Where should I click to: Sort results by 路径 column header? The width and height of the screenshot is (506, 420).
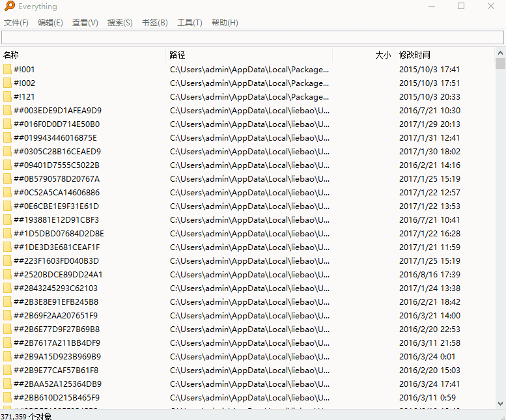(177, 55)
